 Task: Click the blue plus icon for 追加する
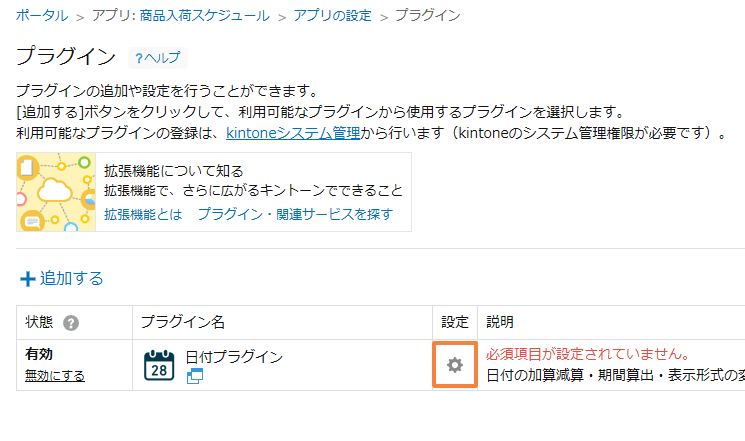point(28,279)
